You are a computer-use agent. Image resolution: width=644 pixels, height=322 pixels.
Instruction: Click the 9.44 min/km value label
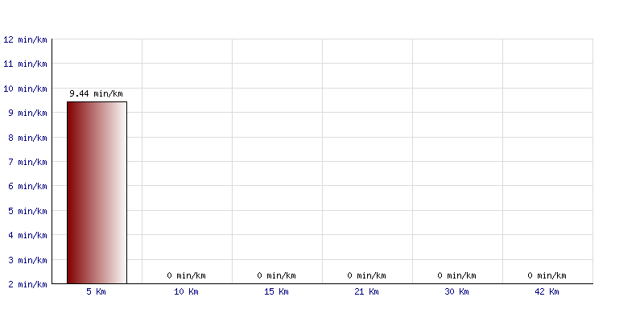[96, 93]
